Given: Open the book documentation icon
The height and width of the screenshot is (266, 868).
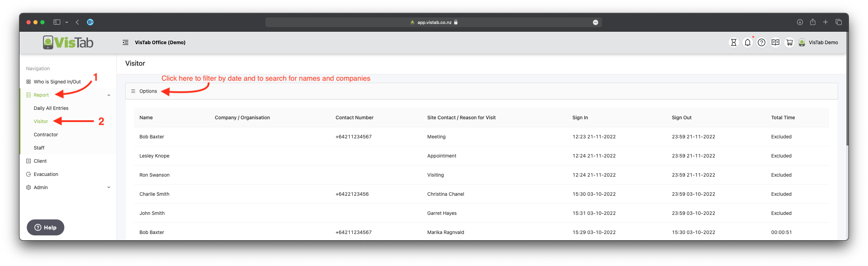Looking at the screenshot, I should click(x=775, y=42).
